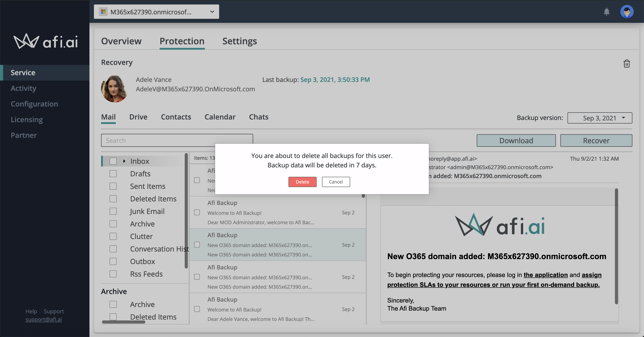Screen dimensions: 644x337
Task: Switch to the Settings tab
Action: click(239, 41)
